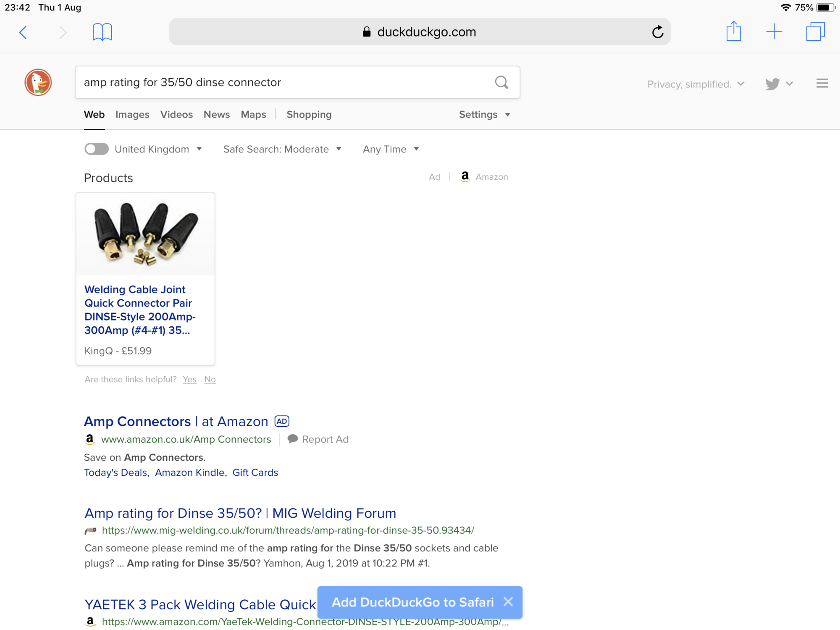Open MIG Welding Forum result title
This screenshot has height=630, width=840.
pos(240,513)
